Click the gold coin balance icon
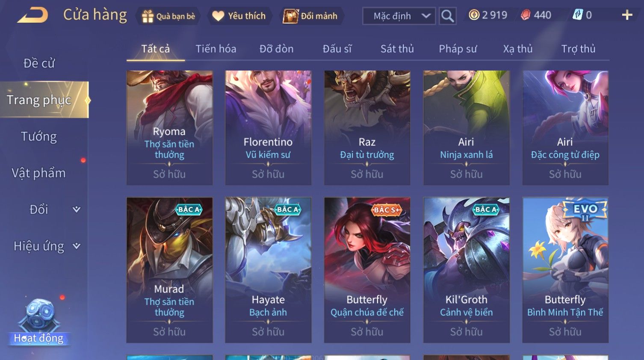 tap(474, 15)
